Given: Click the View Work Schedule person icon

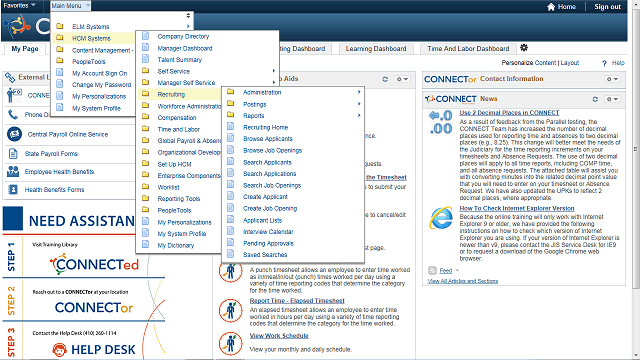Looking at the screenshot, I should pos(231,343).
